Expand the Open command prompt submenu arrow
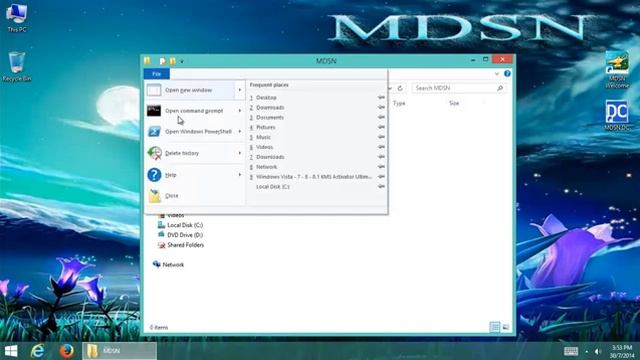Image resolution: width=640 pixels, height=360 pixels. (x=240, y=111)
